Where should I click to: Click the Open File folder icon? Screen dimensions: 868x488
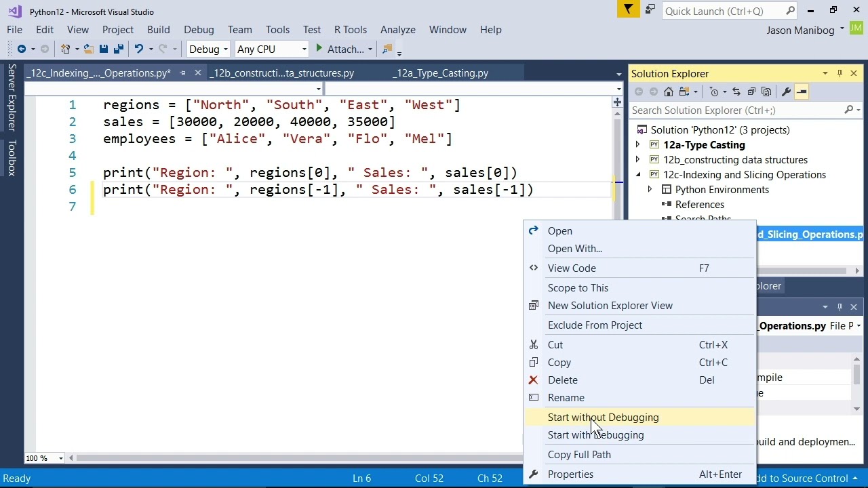(89, 49)
